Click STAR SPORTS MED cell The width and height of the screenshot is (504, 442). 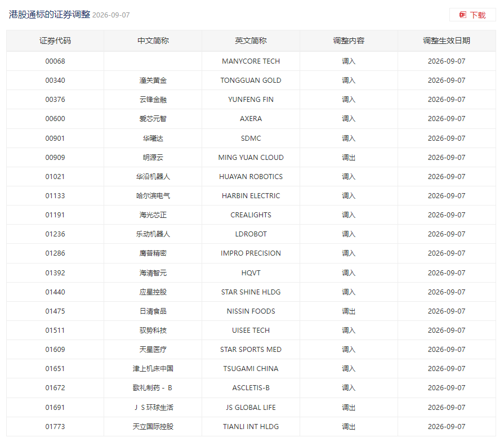click(251, 350)
